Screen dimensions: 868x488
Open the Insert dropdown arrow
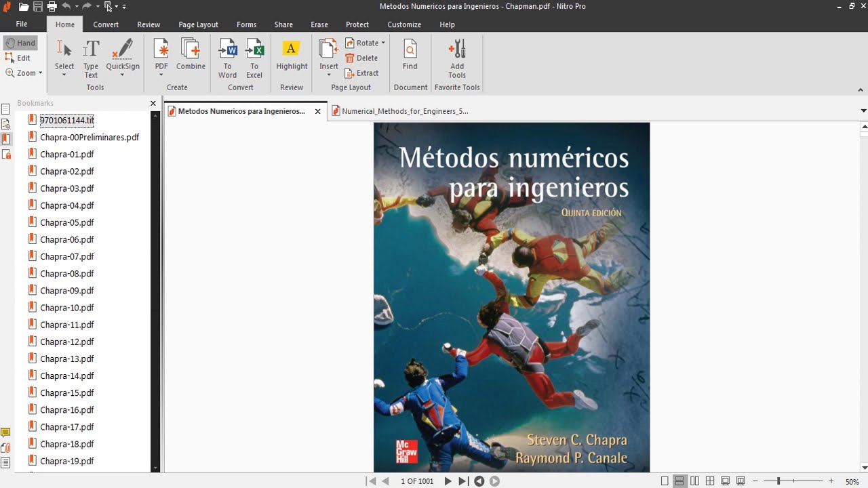coord(329,75)
